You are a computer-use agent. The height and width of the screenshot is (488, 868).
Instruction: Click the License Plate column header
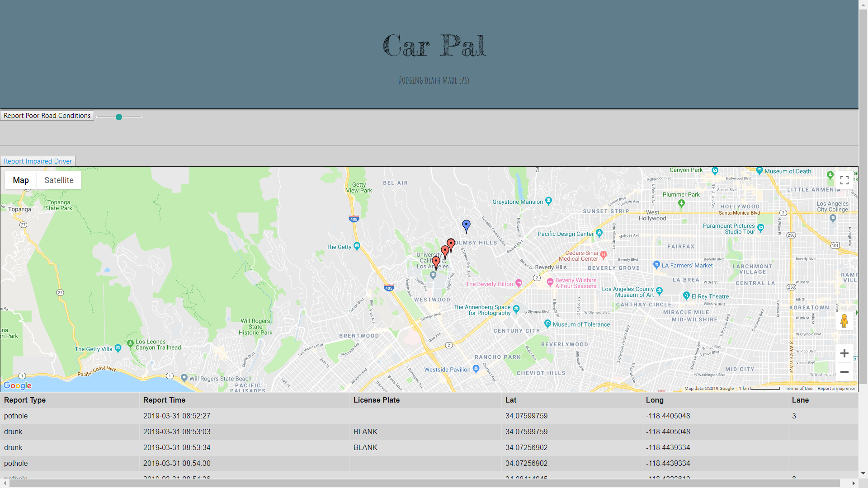pyautogui.click(x=376, y=400)
